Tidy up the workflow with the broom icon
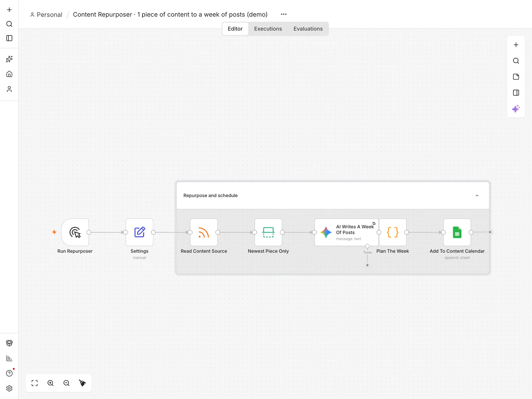 82,383
